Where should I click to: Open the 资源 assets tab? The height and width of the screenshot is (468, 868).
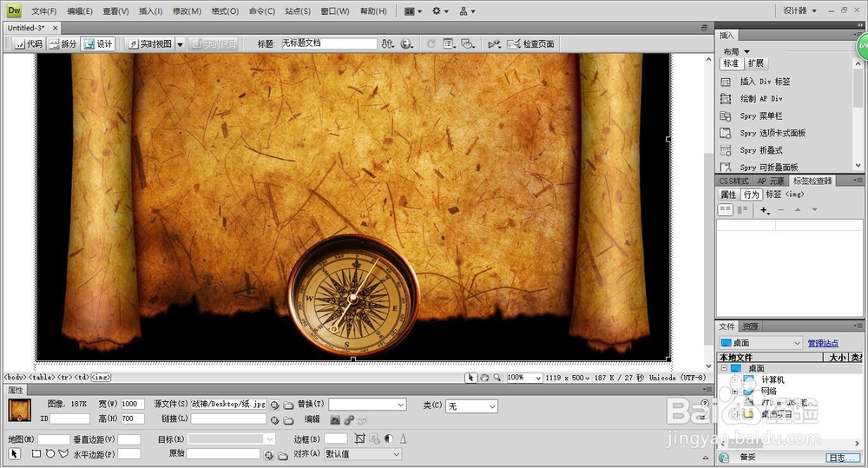click(x=750, y=326)
